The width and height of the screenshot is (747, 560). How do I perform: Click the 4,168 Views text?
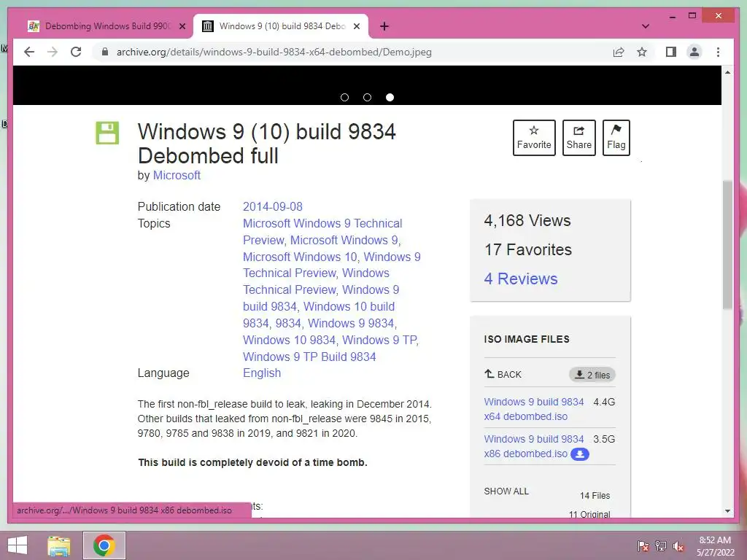527,220
